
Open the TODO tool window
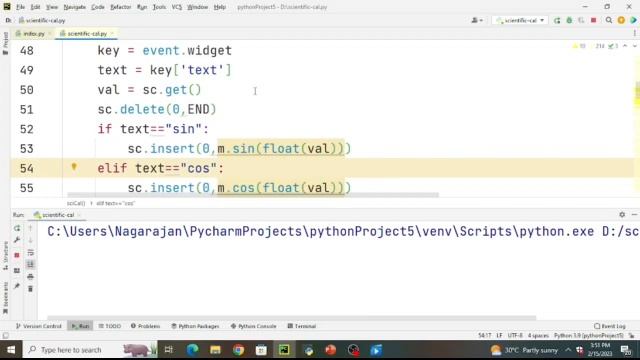click(110, 326)
